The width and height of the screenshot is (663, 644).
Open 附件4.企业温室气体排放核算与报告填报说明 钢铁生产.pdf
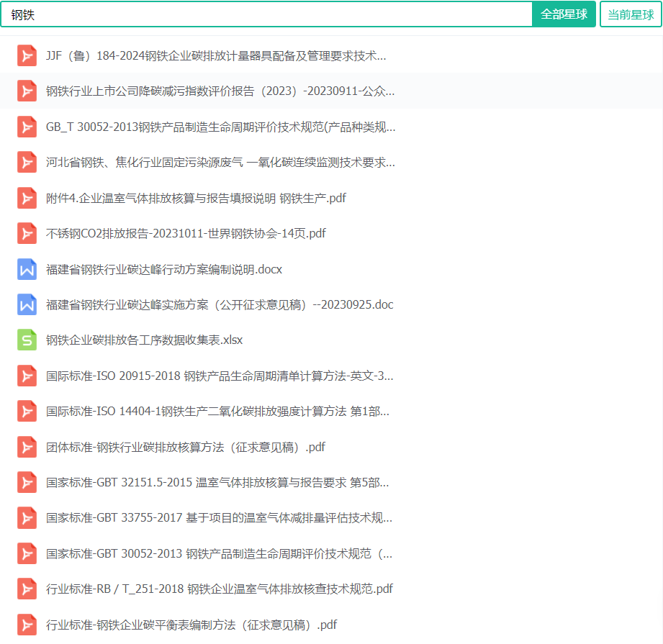(197, 198)
